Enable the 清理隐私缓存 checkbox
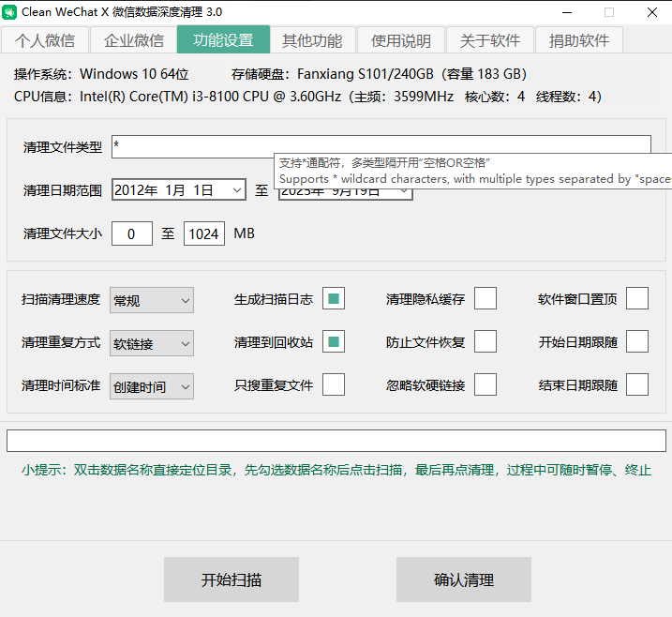This screenshot has width=672, height=617. tap(485, 298)
